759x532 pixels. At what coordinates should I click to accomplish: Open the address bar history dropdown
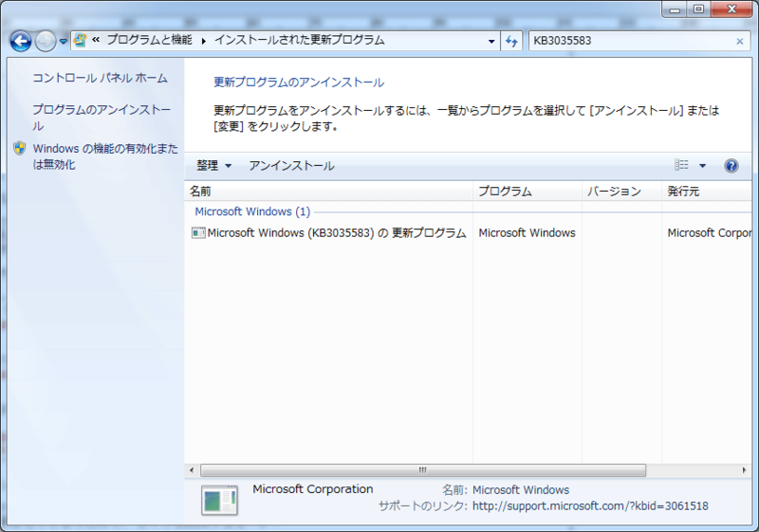coord(491,41)
